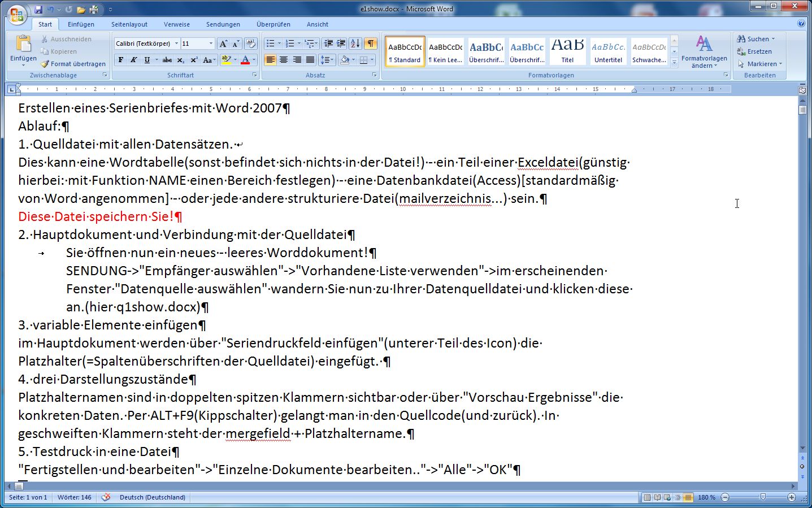The width and height of the screenshot is (812, 508).
Task: Apply the Titel style from the gallery
Action: point(567,51)
